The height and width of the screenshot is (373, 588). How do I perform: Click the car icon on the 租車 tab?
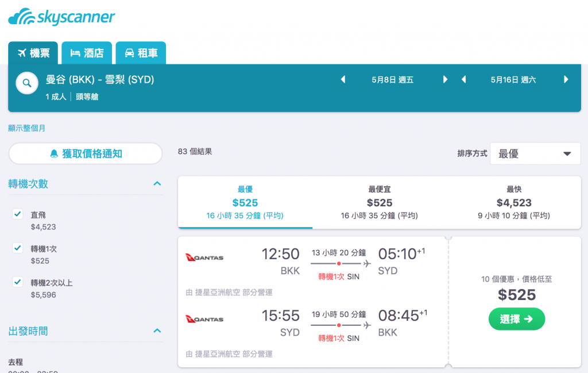click(x=129, y=53)
